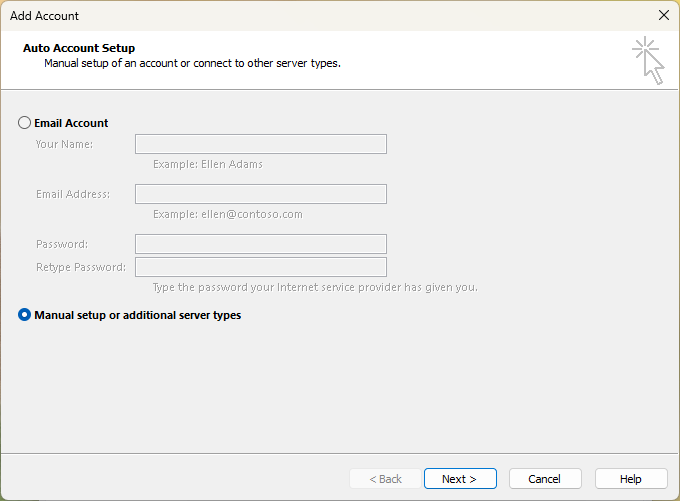Close the Add Account dialog window

tap(663, 15)
